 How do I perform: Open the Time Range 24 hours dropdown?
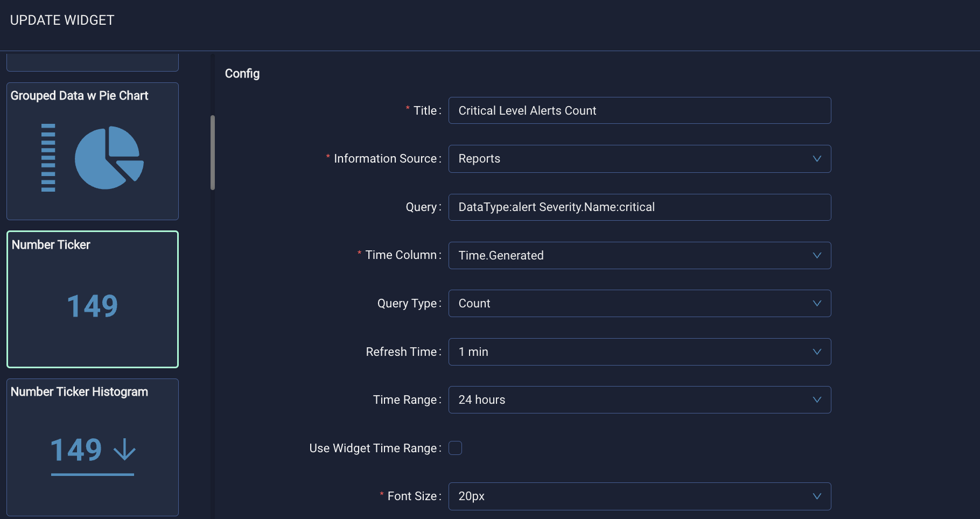pyautogui.click(x=640, y=399)
